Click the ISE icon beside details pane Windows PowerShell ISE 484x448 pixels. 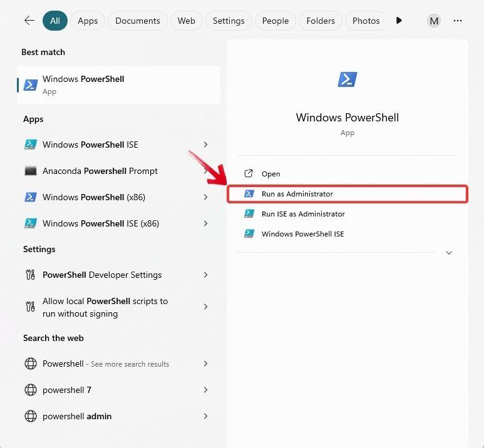pyautogui.click(x=249, y=233)
